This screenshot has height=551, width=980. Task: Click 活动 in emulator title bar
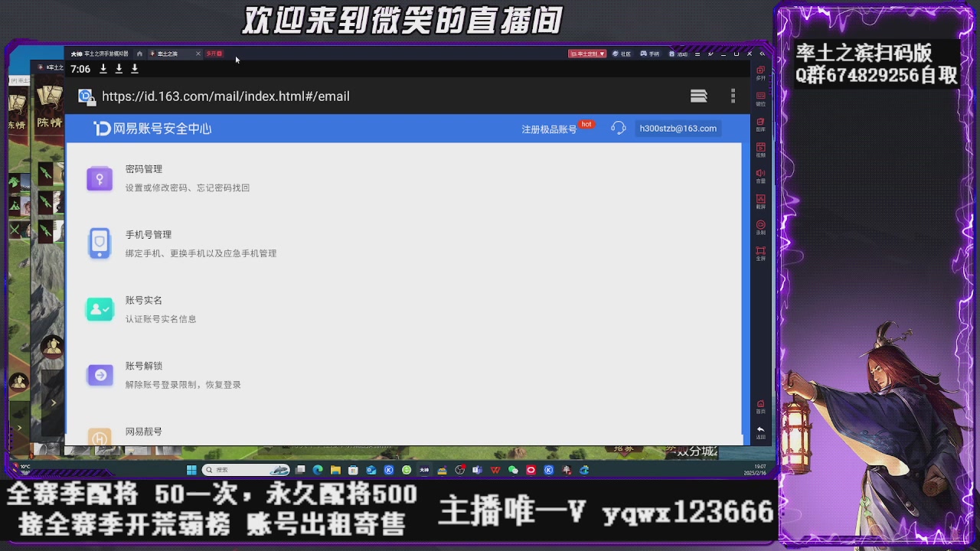coord(678,54)
